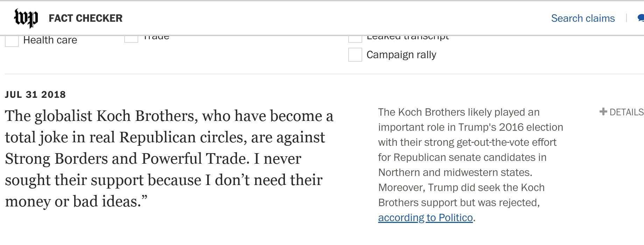Viewport: 644px width, 245px height.
Task: Click the partially hidden Trade label
Action: (156, 37)
